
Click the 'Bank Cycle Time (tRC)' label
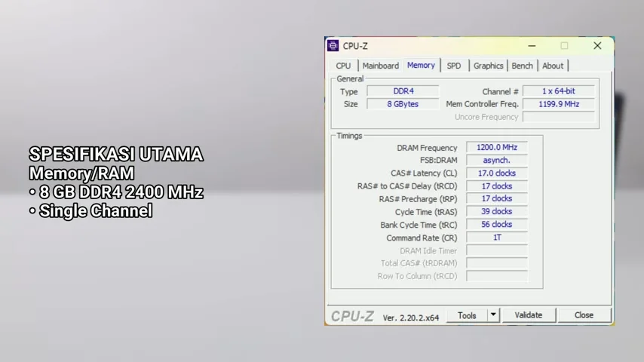(419, 225)
